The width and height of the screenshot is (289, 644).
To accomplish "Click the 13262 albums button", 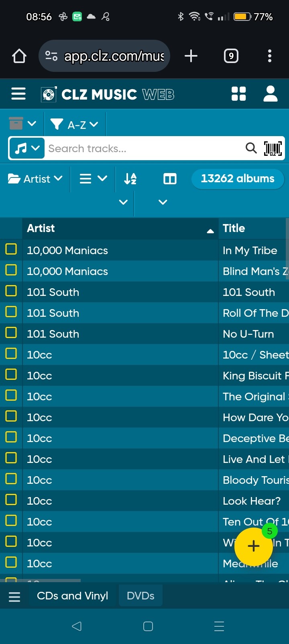I will [x=238, y=179].
